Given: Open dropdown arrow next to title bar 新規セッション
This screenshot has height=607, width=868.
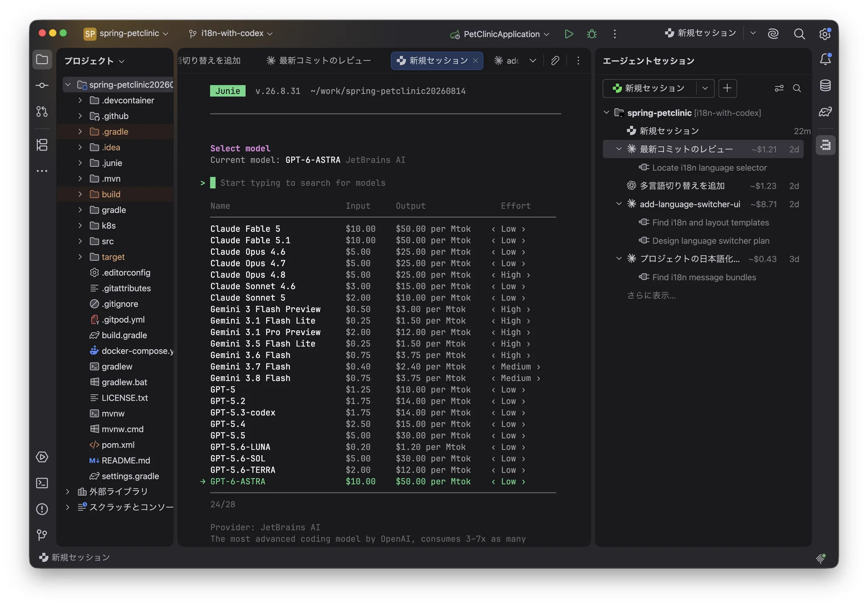Looking at the screenshot, I should [x=753, y=33].
